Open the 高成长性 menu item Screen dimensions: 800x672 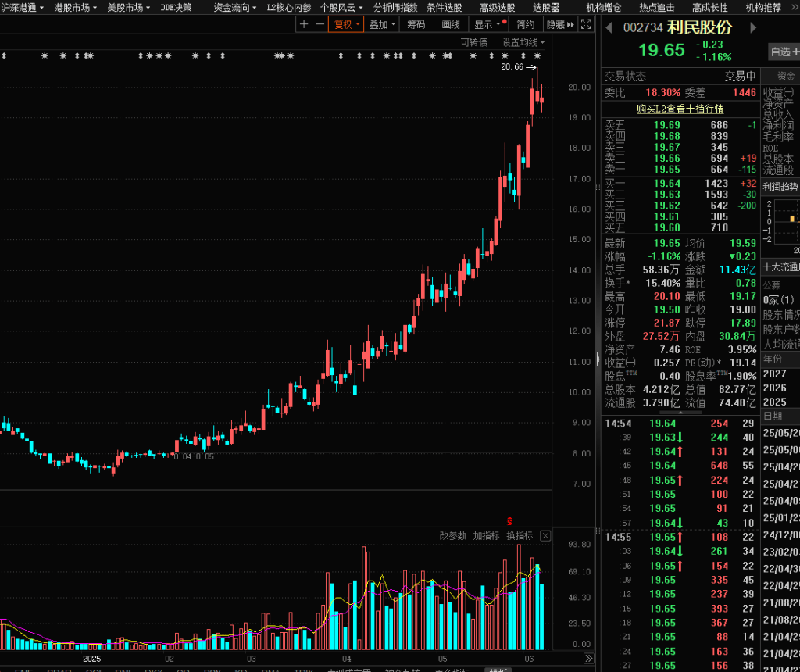coord(709,8)
